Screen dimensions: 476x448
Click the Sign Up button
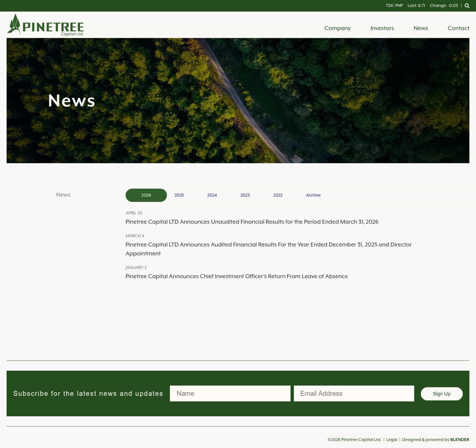(x=442, y=394)
